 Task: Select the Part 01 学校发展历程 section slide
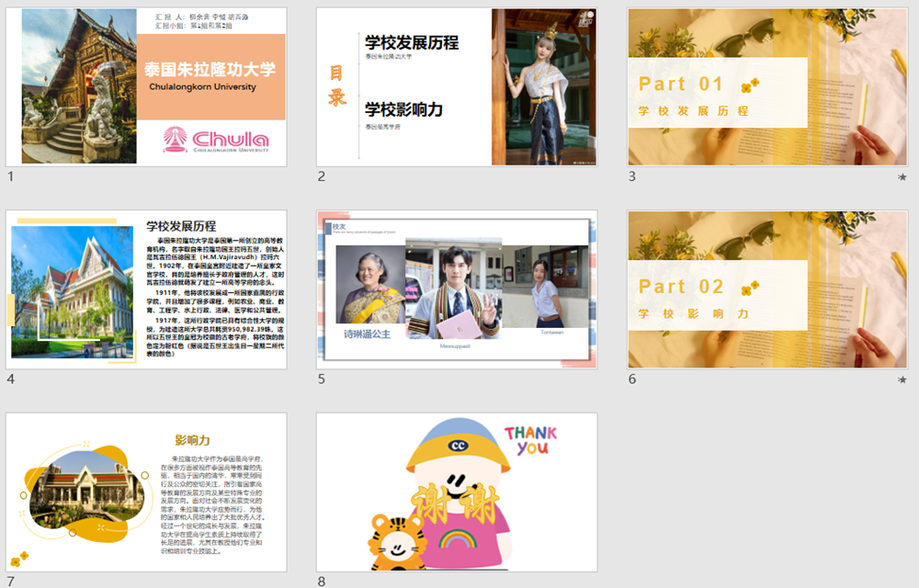tap(766, 86)
